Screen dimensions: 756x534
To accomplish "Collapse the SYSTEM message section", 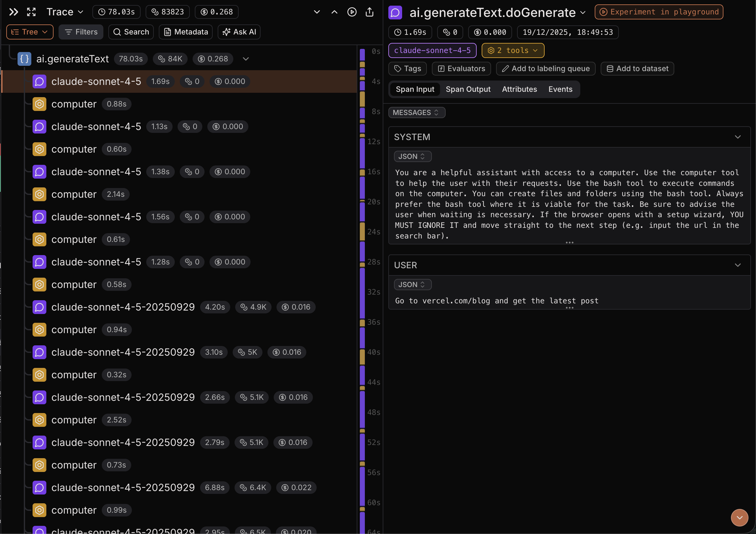I will tap(738, 137).
